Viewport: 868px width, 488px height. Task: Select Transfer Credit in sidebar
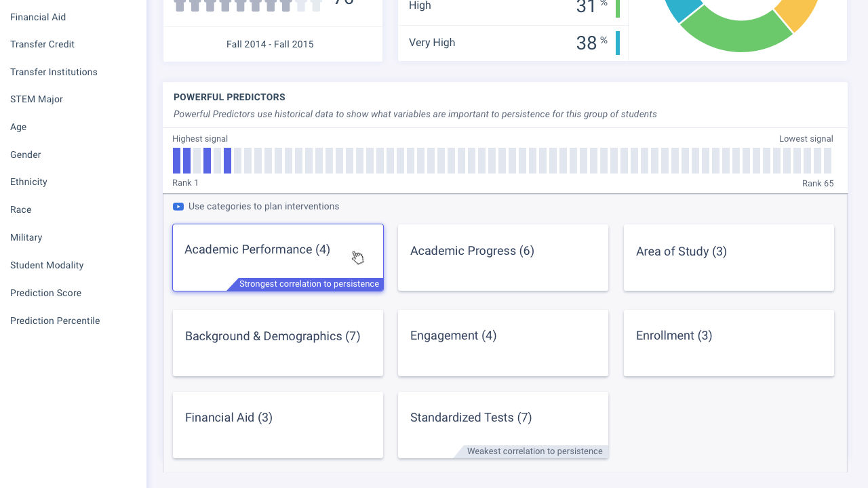(42, 44)
